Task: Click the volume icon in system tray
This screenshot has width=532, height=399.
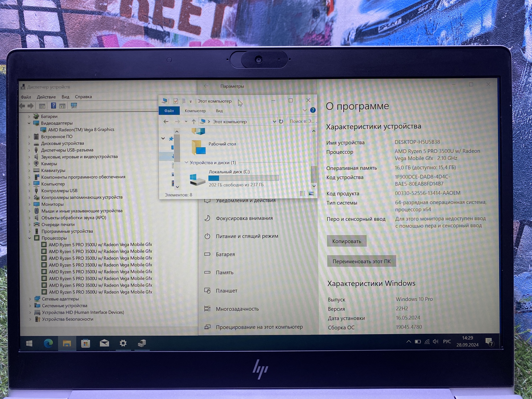Action: (436, 342)
